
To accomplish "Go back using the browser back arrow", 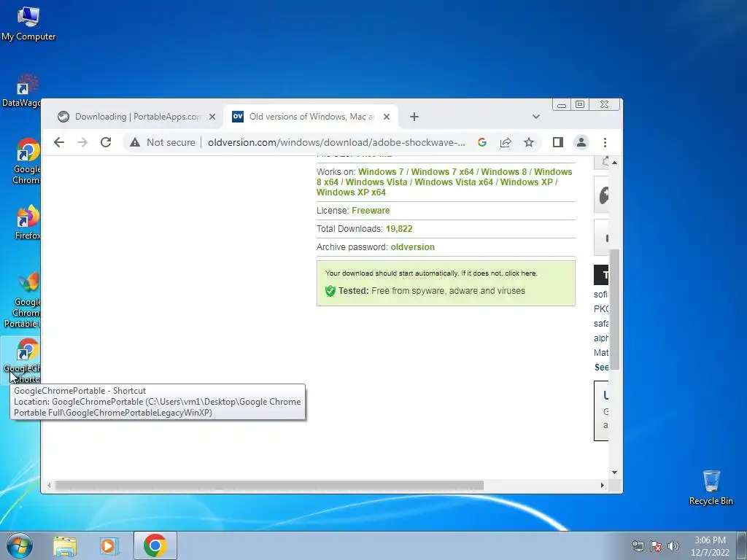I will 59,142.
